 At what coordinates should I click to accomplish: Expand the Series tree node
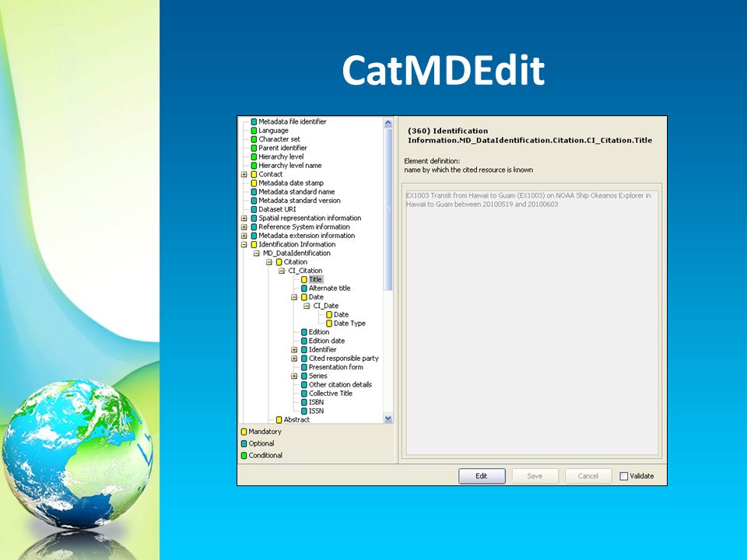tap(294, 376)
